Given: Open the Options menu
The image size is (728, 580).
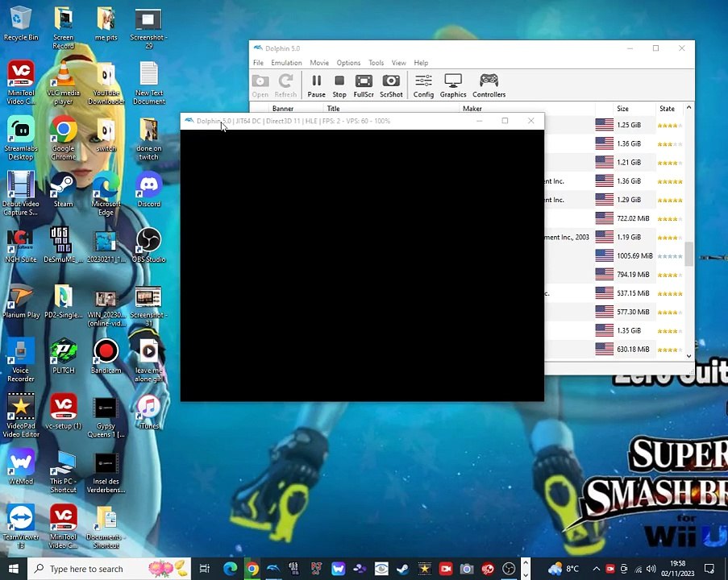Looking at the screenshot, I should tap(348, 63).
